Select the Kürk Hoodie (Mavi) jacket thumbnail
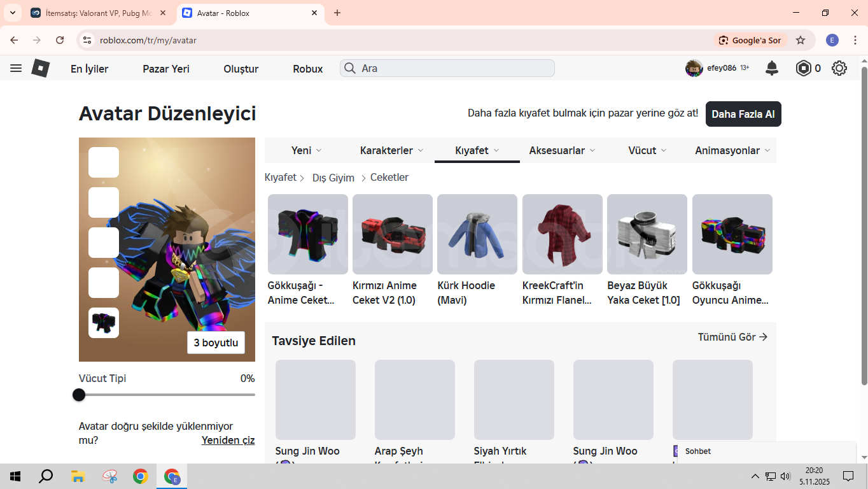 [477, 234]
